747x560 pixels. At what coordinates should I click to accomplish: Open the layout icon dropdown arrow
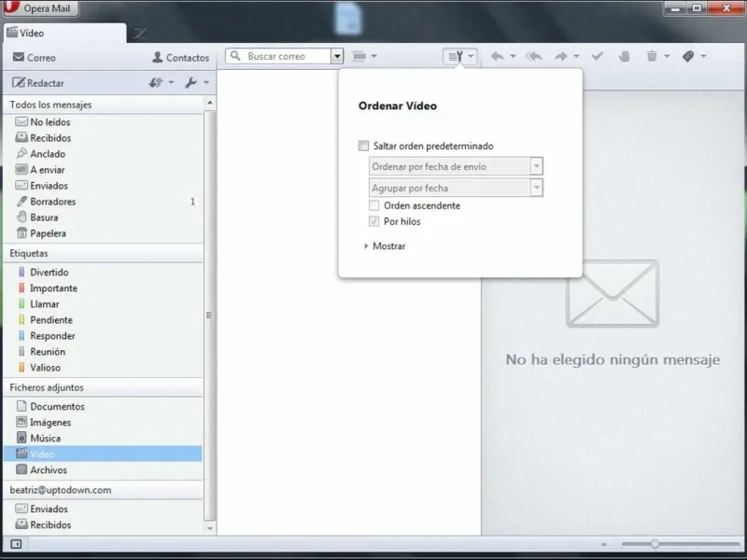point(374,56)
